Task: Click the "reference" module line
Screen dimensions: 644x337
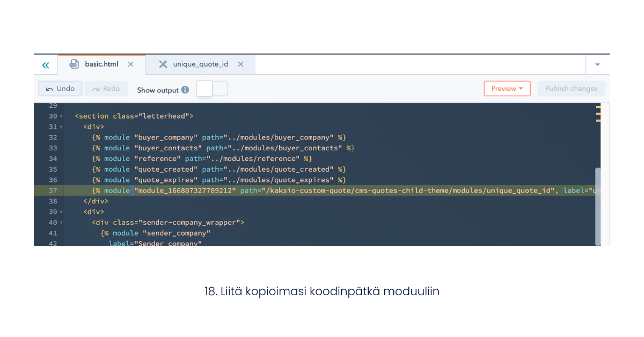Action: (x=202, y=159)
